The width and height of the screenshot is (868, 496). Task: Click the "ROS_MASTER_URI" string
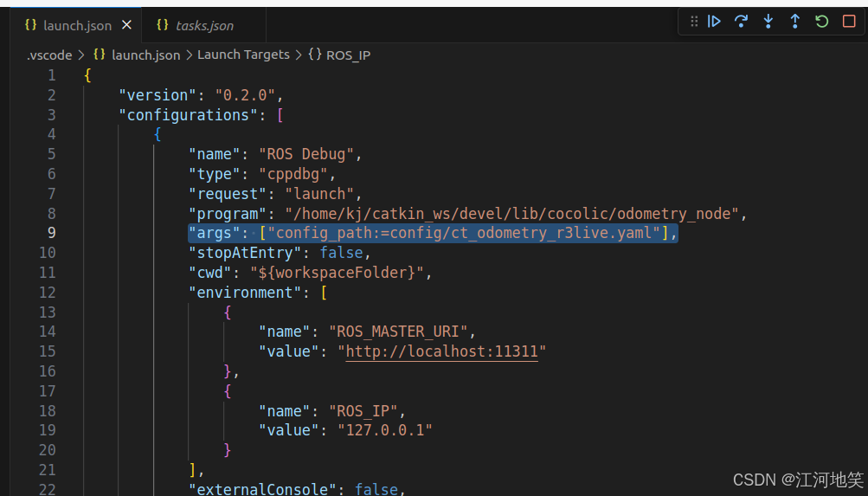click(x=398, y=332)
